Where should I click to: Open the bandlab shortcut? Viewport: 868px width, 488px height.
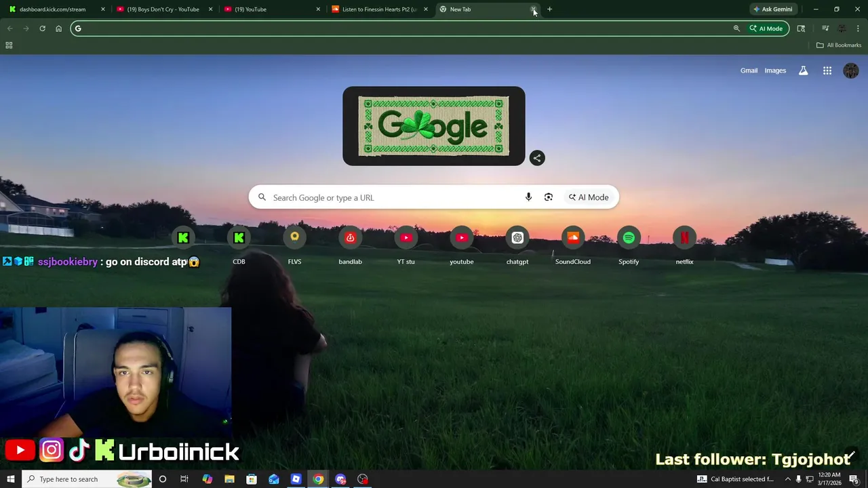(x=350, y=245)
